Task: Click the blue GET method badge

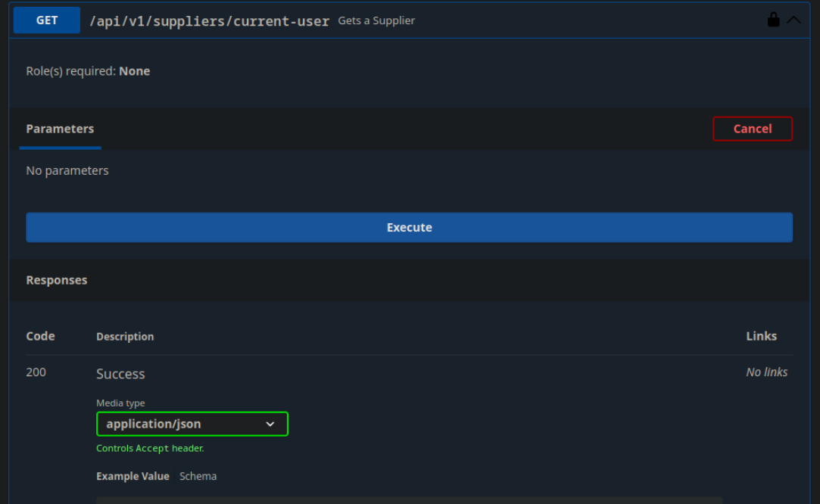Action: [47, 20]
